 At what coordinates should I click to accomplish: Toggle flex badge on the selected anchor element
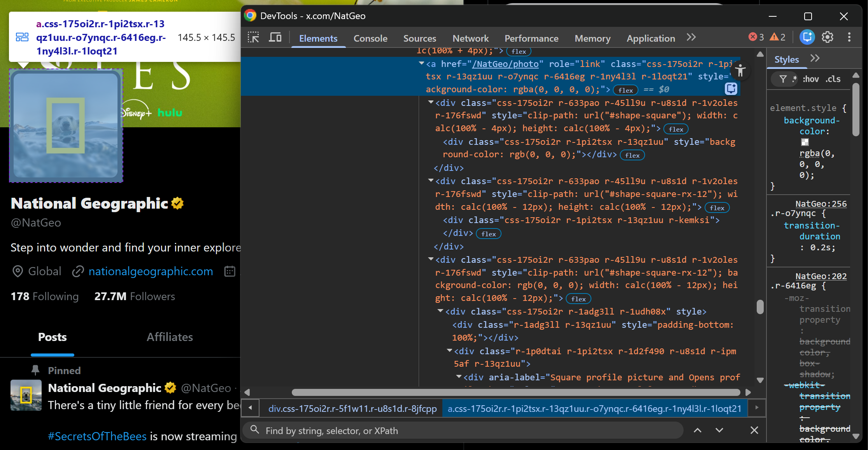[626, 90]
